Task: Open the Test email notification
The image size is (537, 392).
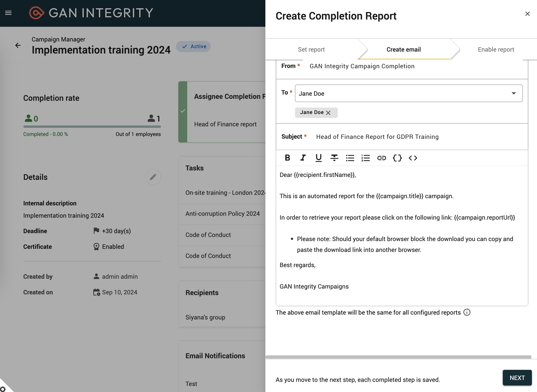Action: point(191,384)
